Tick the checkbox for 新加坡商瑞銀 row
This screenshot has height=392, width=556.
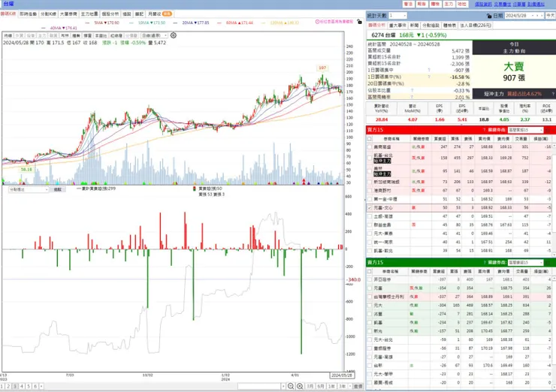370,182
